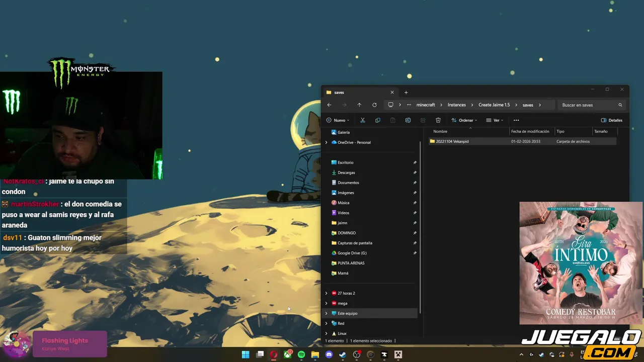Open Spotify from taskbar

click(x=301, y=354)
